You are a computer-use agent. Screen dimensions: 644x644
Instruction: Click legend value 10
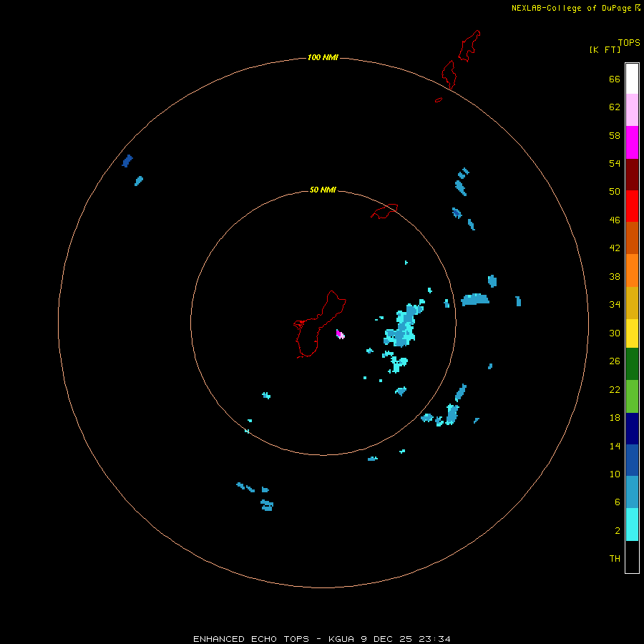pos(615,474)
